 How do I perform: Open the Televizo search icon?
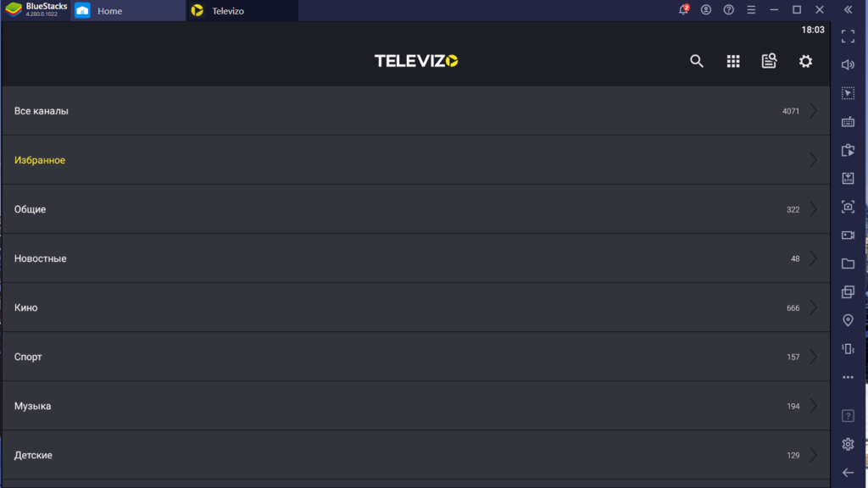click(x=697, y=61)
